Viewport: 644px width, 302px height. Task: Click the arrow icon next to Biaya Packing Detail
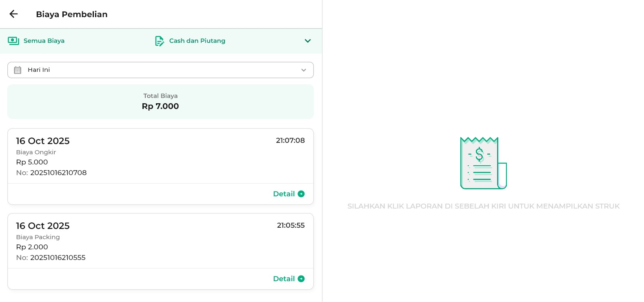pos(301,279)
